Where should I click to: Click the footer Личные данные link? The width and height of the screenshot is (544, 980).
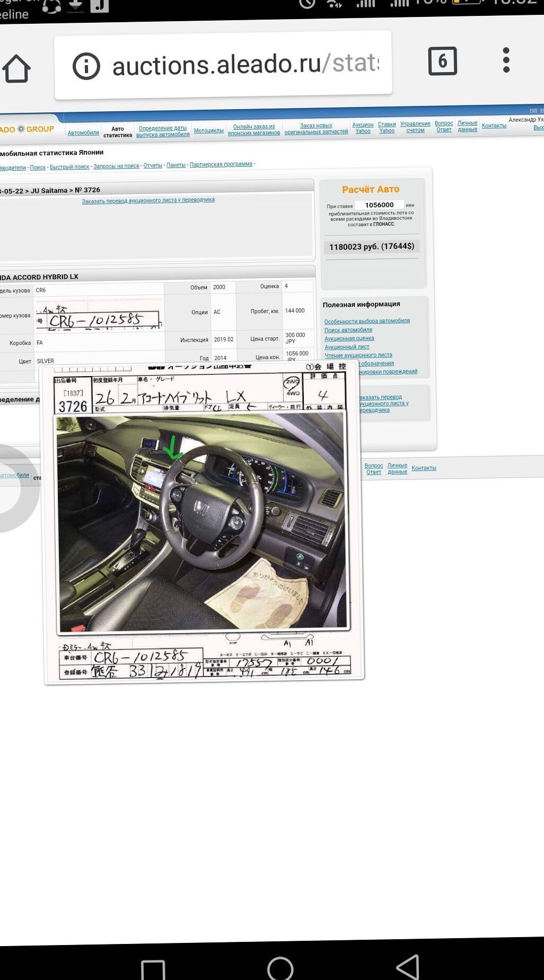point(397,468)
